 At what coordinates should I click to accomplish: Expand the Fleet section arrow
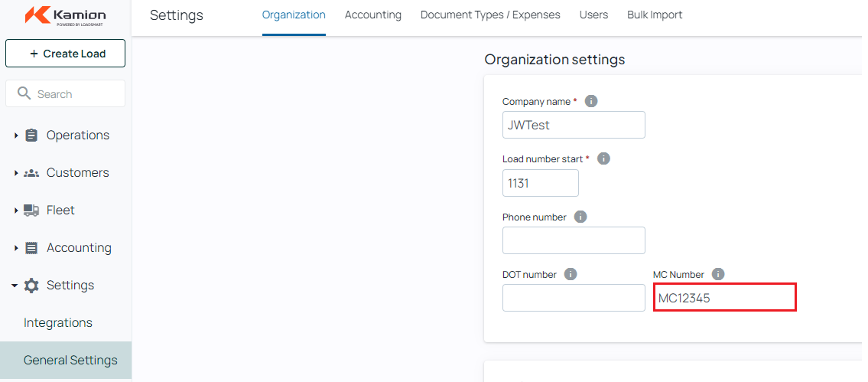tap(16, 210)
